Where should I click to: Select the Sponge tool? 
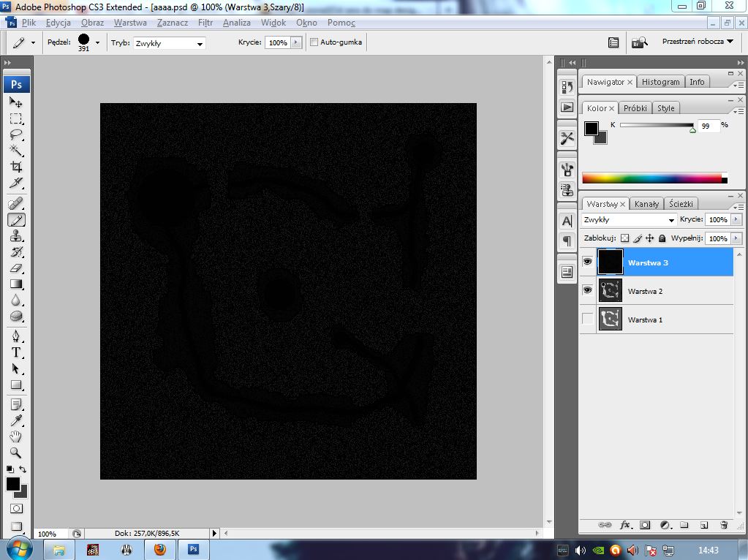pyautogui.click(x=16, y=317)
